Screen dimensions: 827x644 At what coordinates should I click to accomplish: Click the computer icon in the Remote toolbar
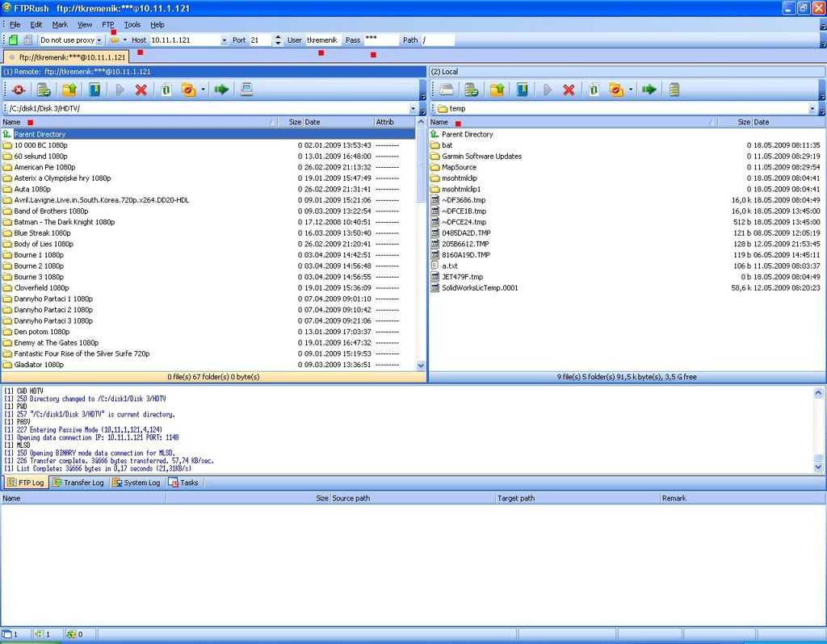pyautogui.click(x=246, y=90)
